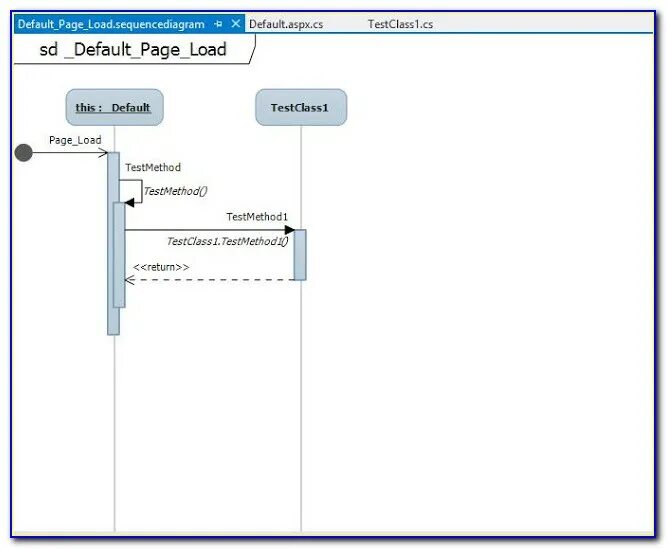This screenshot has height=549, width=667.
Task: Click the TestClass1 execution occurrence box
Action: pyautogui.click(x=299, y=255)
